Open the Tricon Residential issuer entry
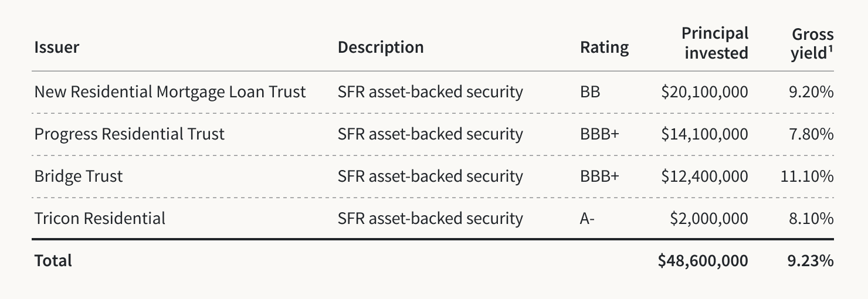This screenshot has width=868, height=299. 100,219
